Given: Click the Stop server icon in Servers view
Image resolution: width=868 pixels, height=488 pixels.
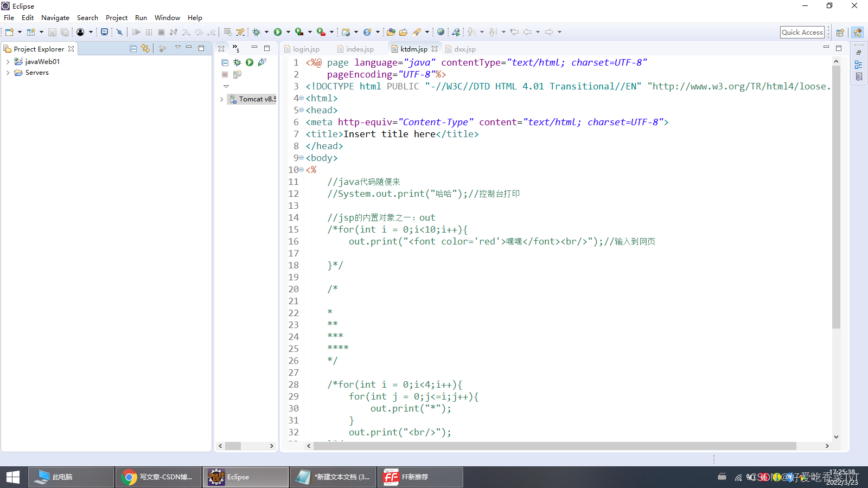Looking at the screenshot, I should pyautogui.click(x=225, y=74).
